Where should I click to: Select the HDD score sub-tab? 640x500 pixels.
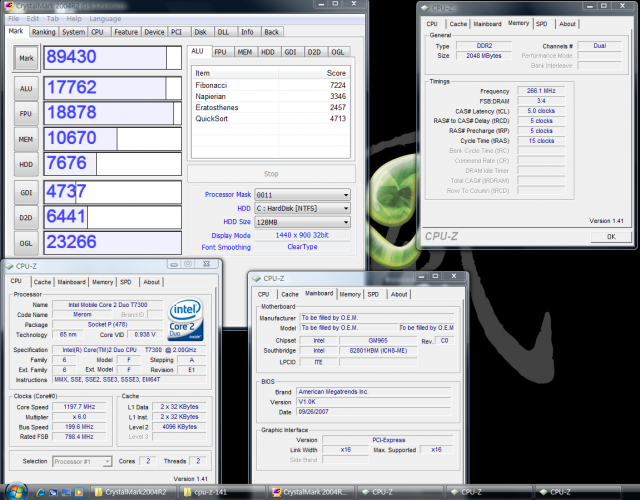[x=268, y=52]
